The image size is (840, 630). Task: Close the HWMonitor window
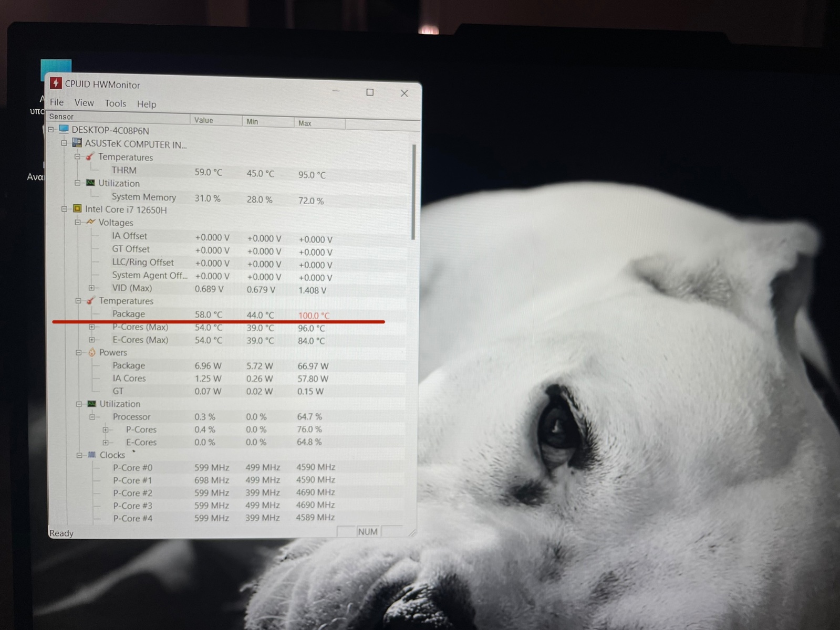[x=405, y=93]
